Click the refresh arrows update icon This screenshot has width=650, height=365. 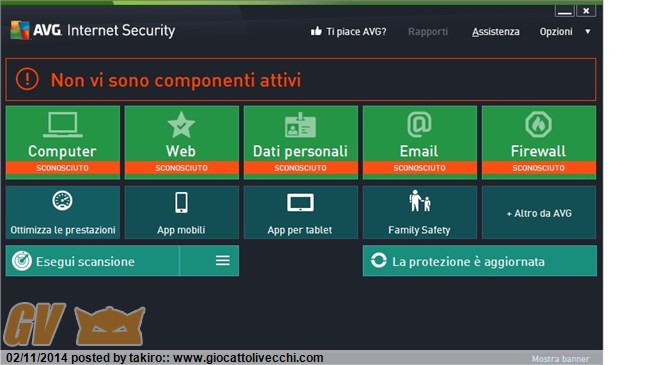click(378, 260)
